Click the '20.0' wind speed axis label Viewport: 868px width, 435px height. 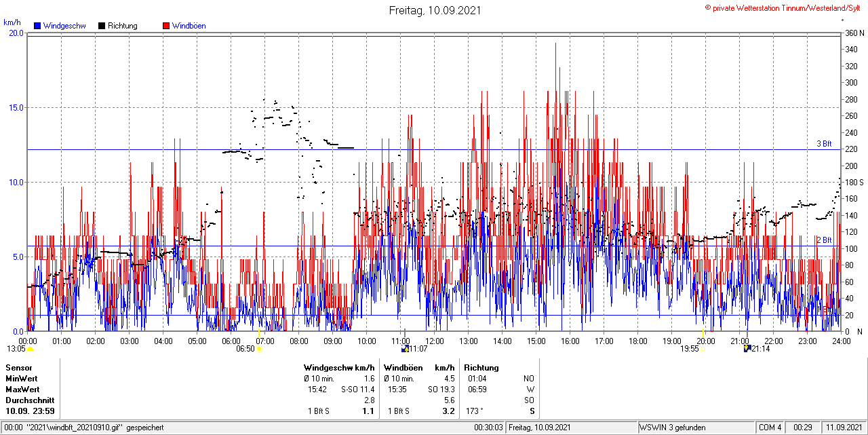click(x=16, y=33)
